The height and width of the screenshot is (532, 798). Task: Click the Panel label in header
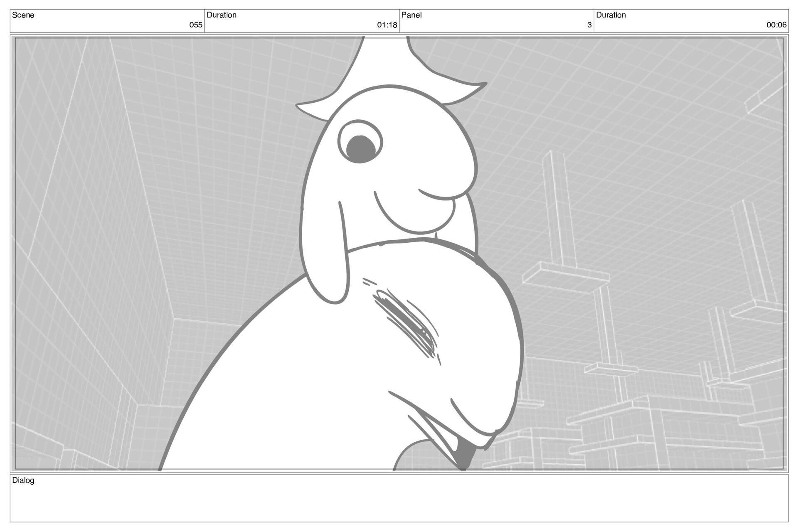[x=411, y=15]
